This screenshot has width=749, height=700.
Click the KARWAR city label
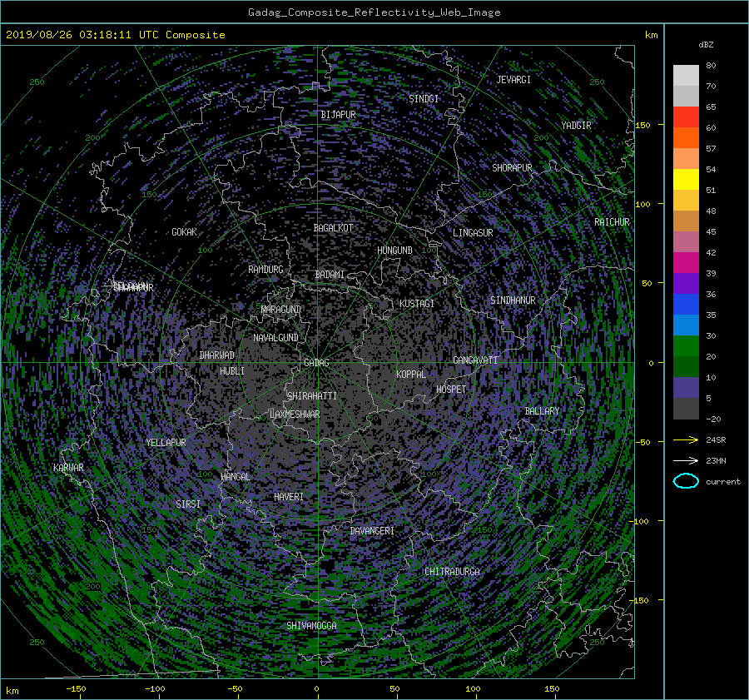68,468
